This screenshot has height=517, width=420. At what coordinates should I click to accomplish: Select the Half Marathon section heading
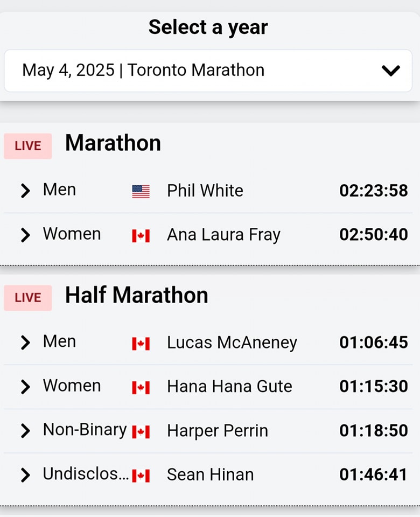click(x=137, y=296)
